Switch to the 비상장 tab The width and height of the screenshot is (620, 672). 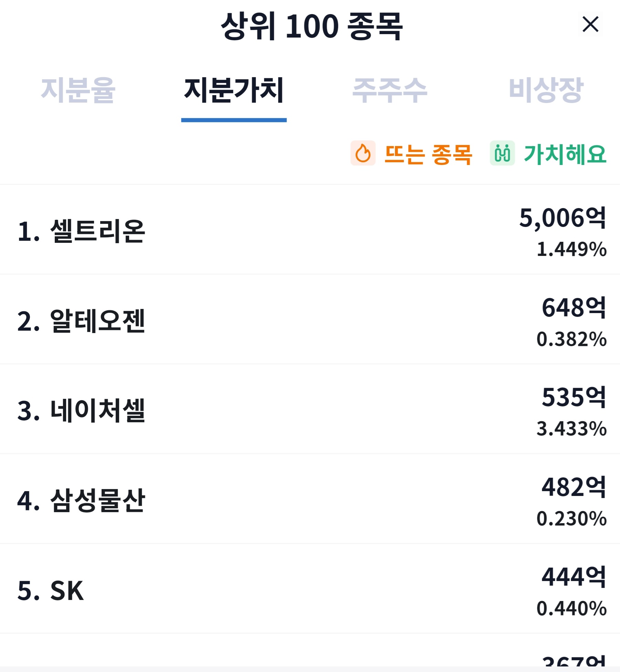[x=546, y=90]
